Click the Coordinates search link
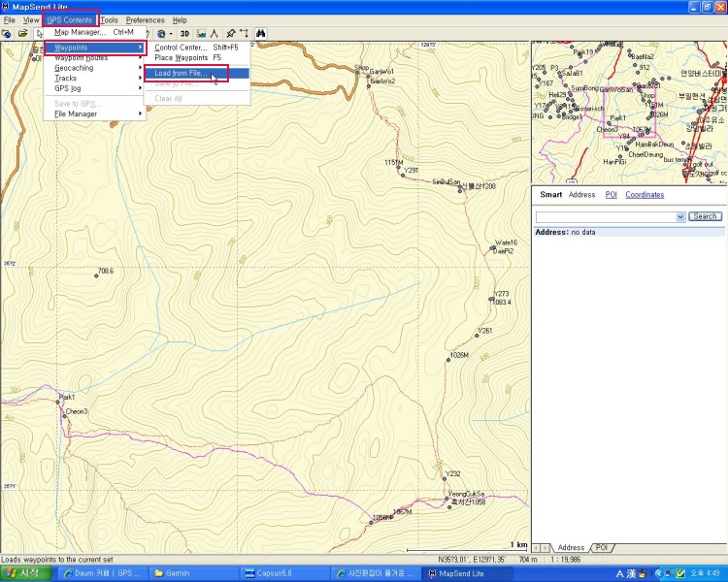Image resolution: width=728 pixels, height=582 pixels. coord(645,194)
